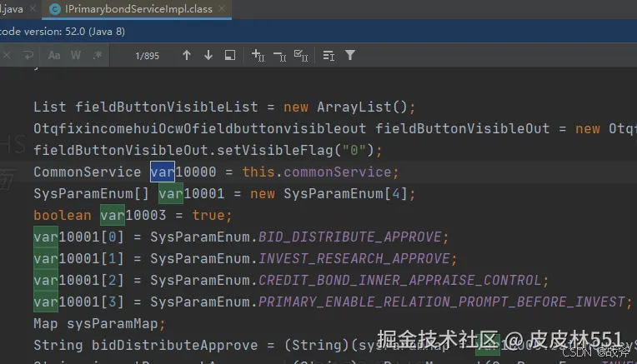Open search results in Find window
Viewport: 637px width, 364px height.
click(x=230, y=56)
